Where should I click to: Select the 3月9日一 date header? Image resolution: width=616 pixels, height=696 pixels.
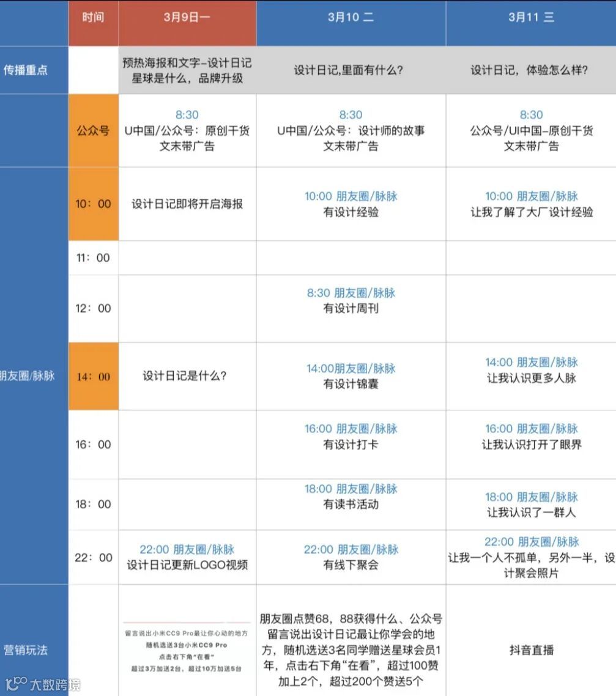pyautogui.click(x=187, y=23)
